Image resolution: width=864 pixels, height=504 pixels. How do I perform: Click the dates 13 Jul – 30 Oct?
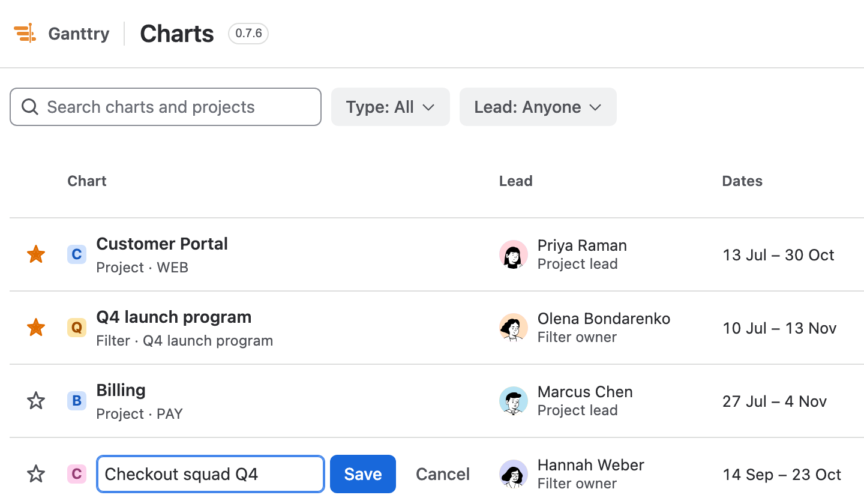pos(778,255)
